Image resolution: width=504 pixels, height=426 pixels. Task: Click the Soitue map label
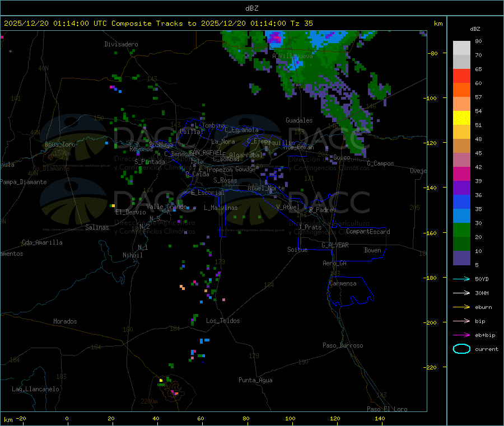point(297,250)
